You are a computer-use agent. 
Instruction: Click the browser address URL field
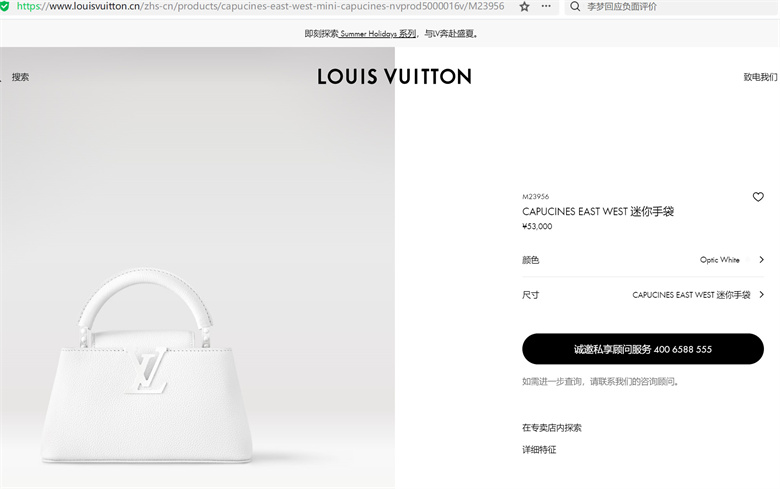261,6
